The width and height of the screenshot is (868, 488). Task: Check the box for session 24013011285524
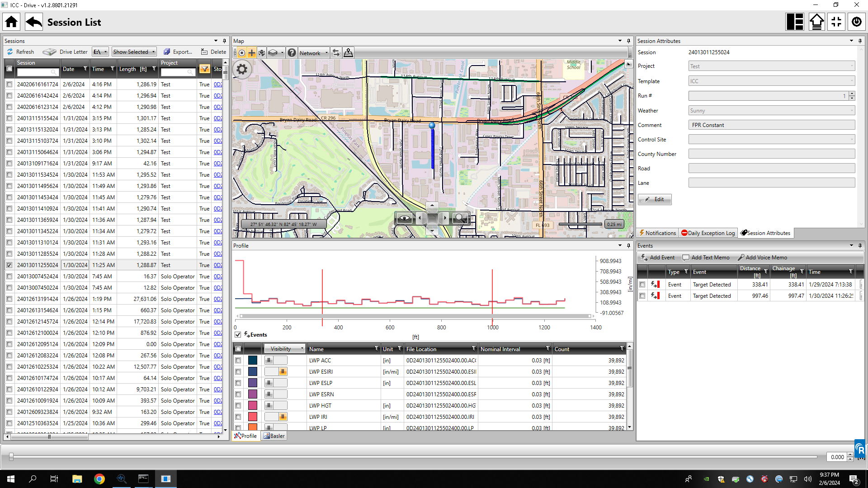pos(9,254)
